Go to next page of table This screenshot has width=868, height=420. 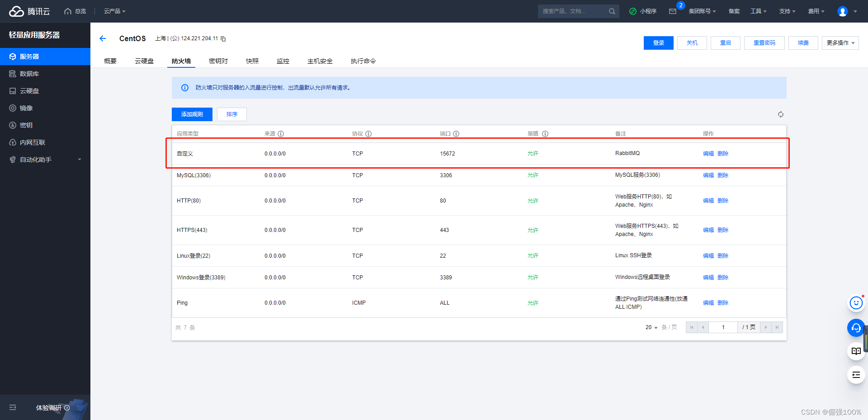[765, 327]
